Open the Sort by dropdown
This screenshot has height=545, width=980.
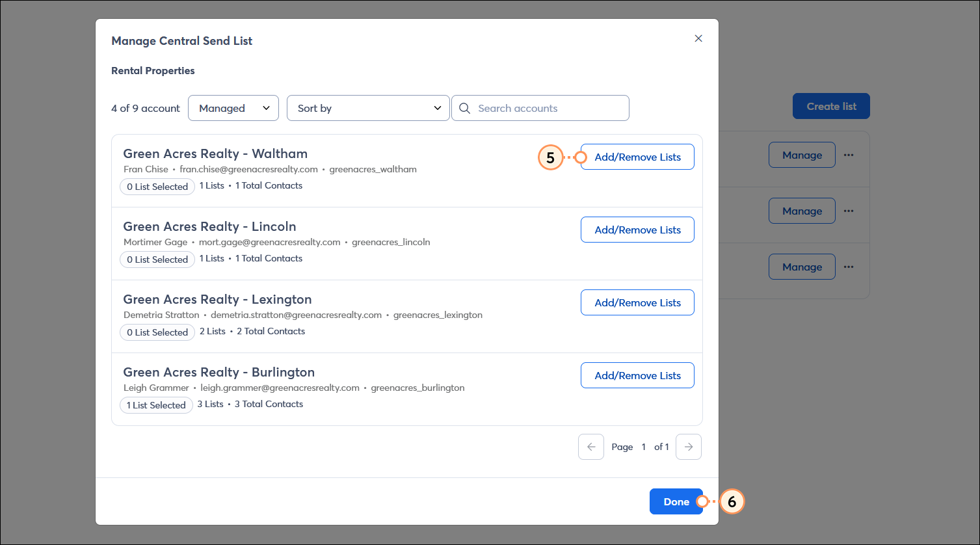(x=368, y=108)
